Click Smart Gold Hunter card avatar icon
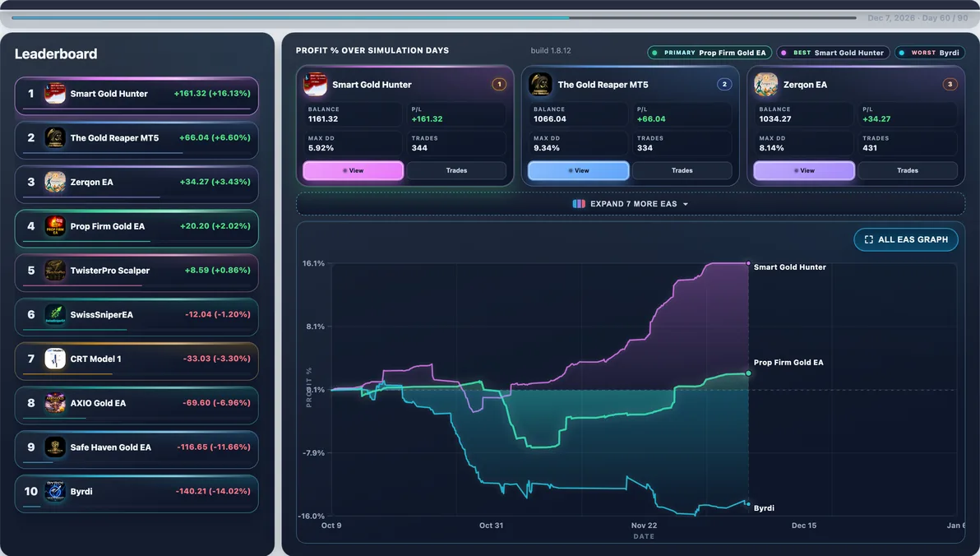Screen dimensions: 980x556 click(x=315, y=84)
